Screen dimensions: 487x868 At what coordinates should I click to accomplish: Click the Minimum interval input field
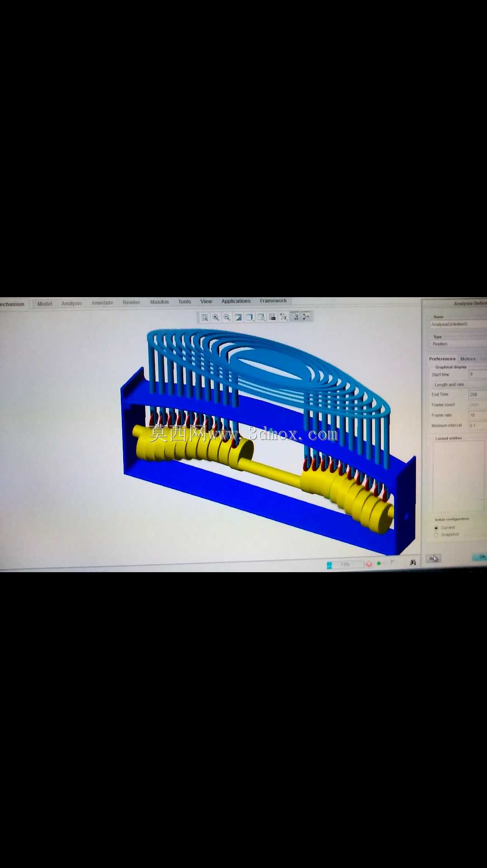tap(477, 425)
